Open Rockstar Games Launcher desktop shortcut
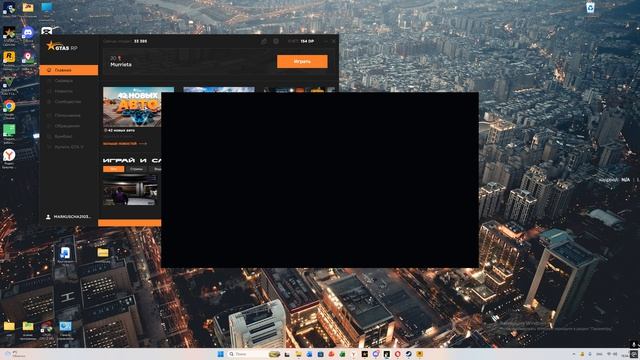Viewport: 640px width, 360px height. (9, 57)
